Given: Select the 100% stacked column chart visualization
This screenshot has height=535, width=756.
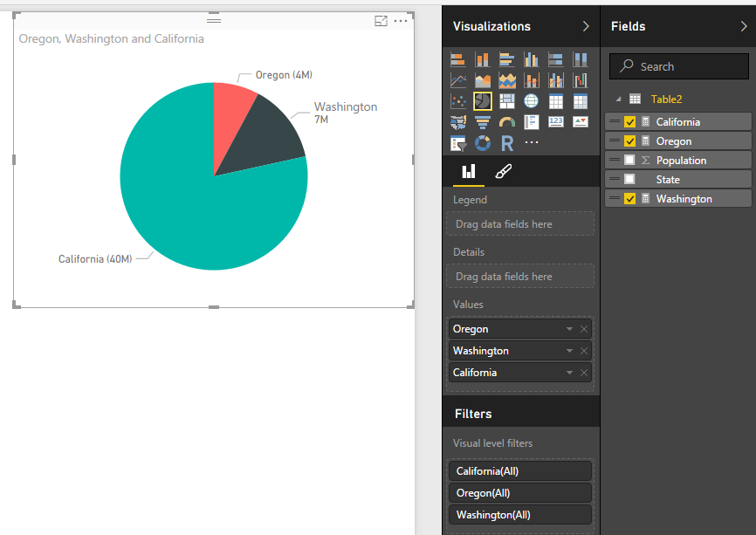Looking at the screenshot, I should [580, 59].
